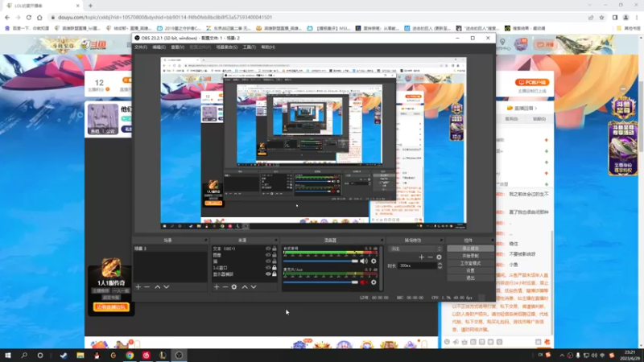Screen dimensions: 644x362
Task: Open transition properties gear icon
Action: pyautogui.click(x=439, y=257)
